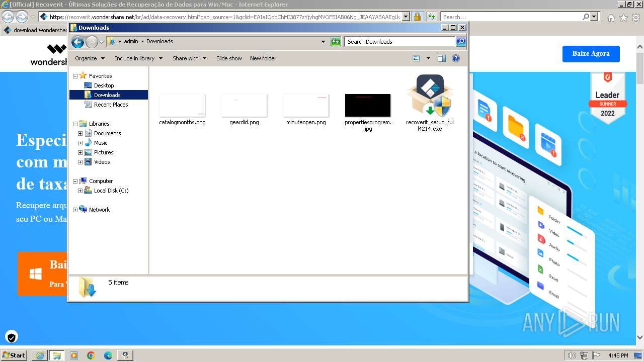Click Baixe Agora button on webpage
644x362 pixels.
[x=591, y=54]
